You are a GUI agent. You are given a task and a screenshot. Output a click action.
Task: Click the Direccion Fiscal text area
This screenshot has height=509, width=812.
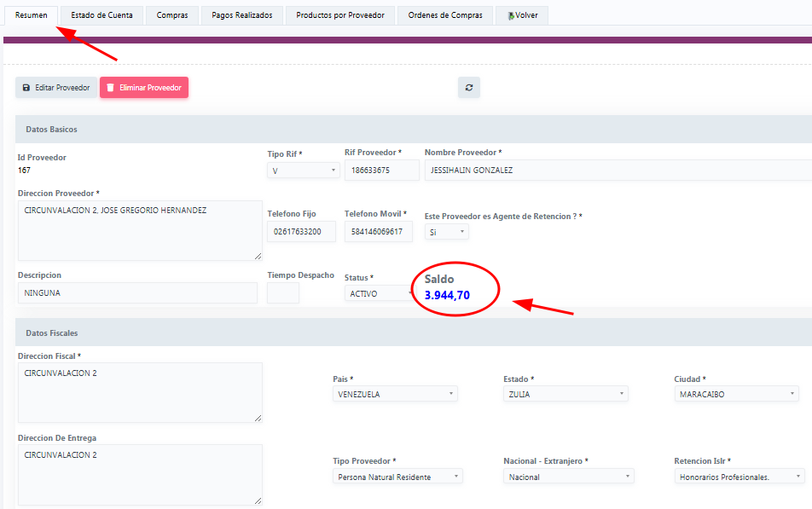coord(140,392)
